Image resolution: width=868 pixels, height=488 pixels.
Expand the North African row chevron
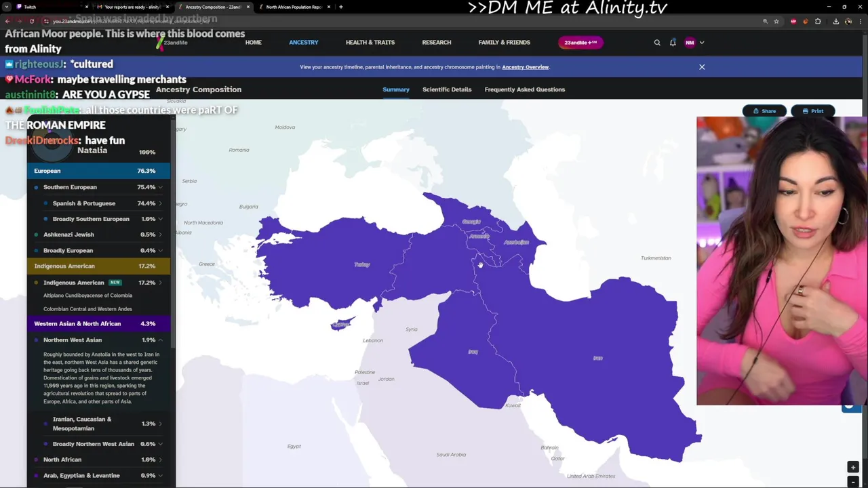[x=161, y=460]
